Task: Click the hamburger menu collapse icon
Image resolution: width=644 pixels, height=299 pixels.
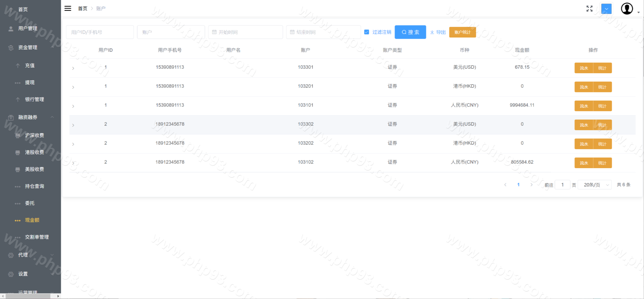Action: click(68, 8)
